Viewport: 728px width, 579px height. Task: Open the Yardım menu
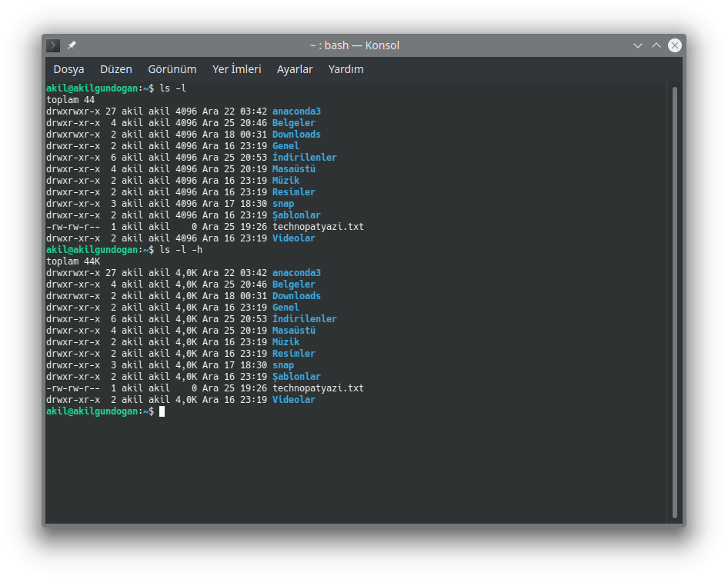[x=346, y=69]
